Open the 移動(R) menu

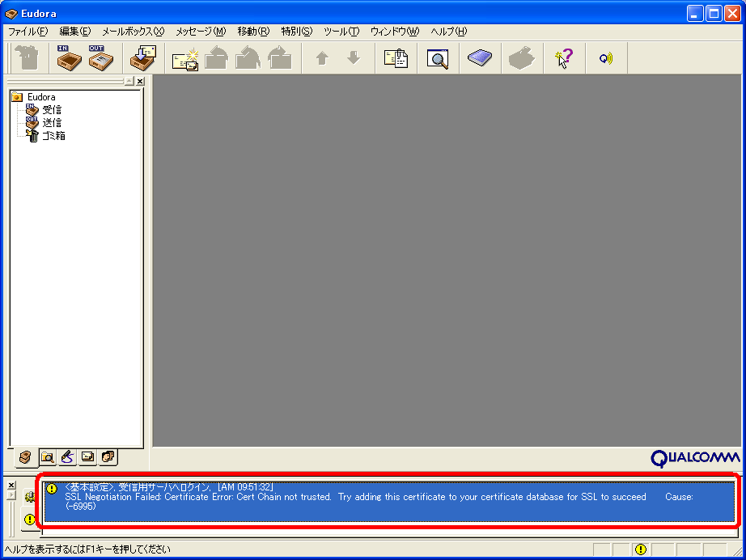(253, 32)
